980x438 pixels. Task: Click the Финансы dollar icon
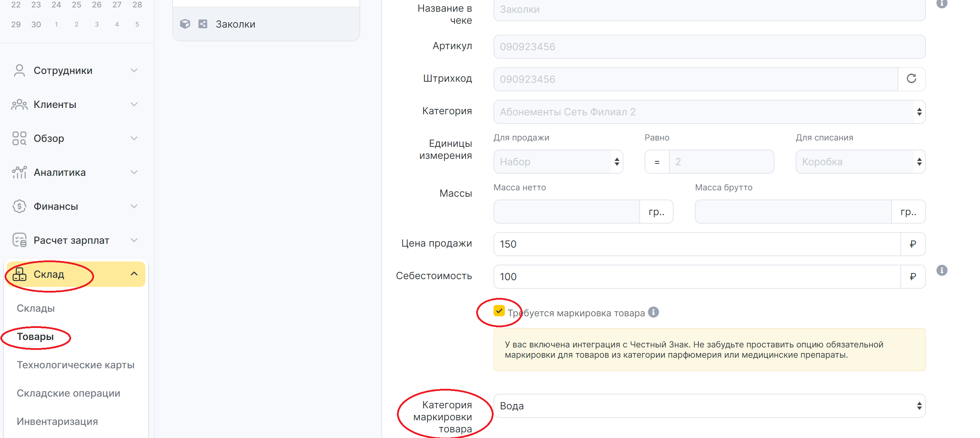point(19,206)
